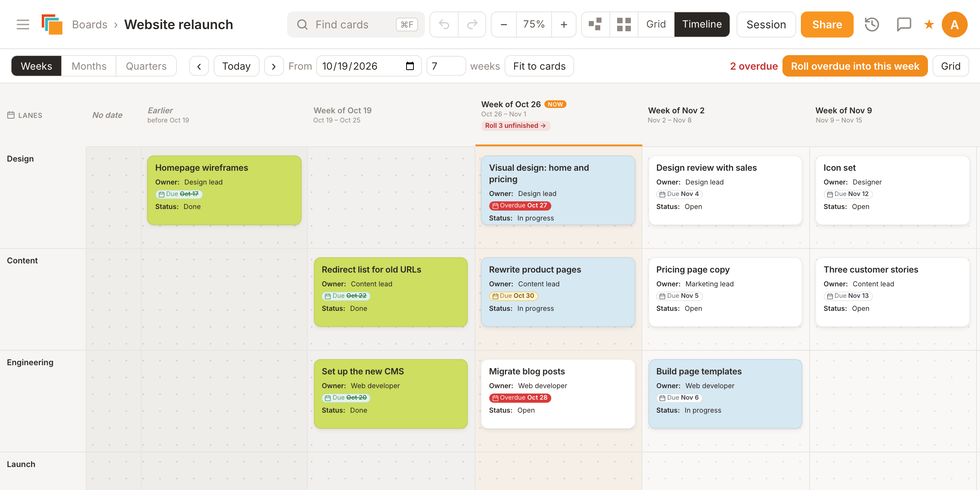Viewport: 980px width, 490px height.
Task: Switch to the freeform layout icon
Action: tap(596, 24)
